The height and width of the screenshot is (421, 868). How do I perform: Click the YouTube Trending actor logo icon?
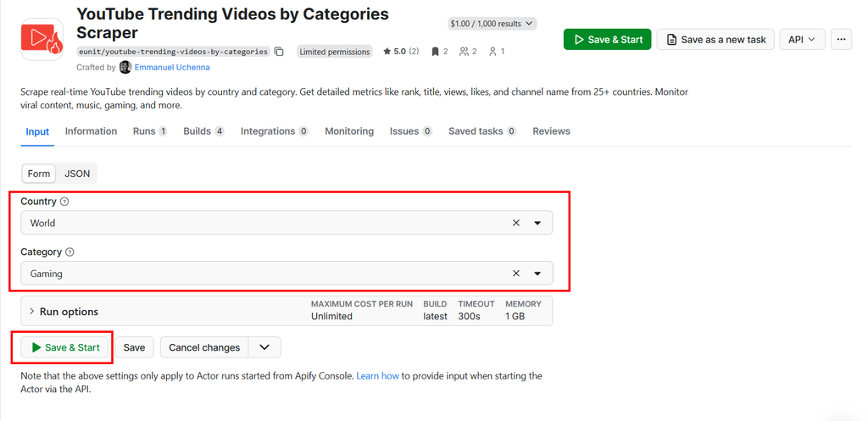tap(42, 39)
